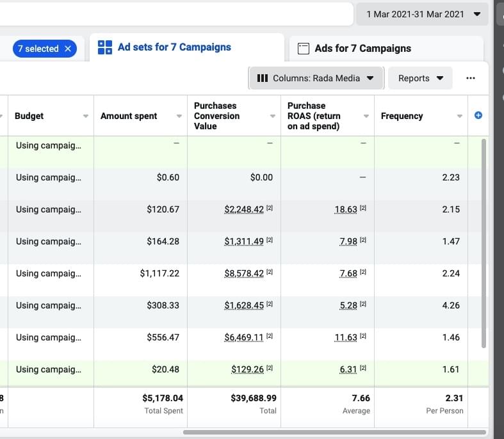Image resolution: width=504 pixels, height=439 pixels.
Task: Click the Budget column sort arrow
Action: coord(86,116)
